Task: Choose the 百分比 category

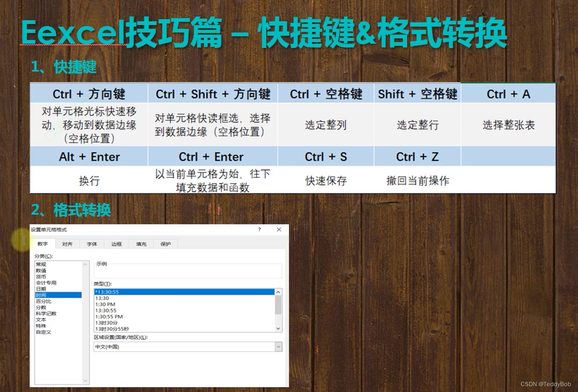Action: (46, 301)
